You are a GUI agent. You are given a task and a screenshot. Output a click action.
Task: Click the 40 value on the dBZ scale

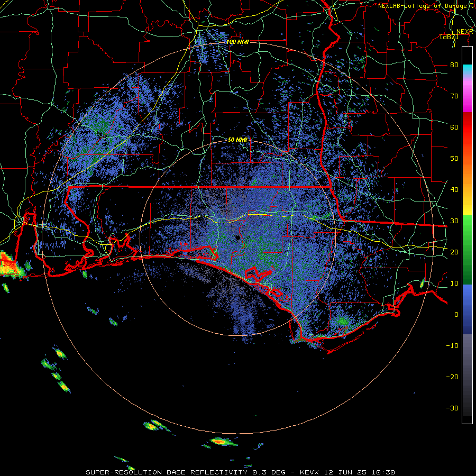pyautogui.click(x=454, y=189)
